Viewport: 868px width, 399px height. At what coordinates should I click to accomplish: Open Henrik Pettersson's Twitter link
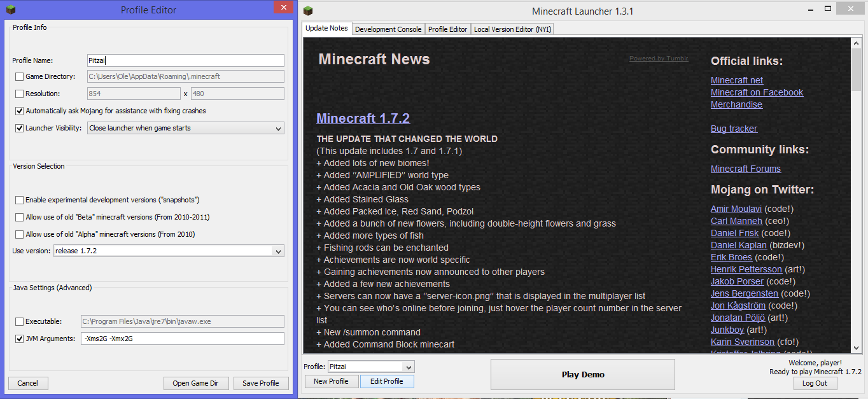tap(746, 269)
